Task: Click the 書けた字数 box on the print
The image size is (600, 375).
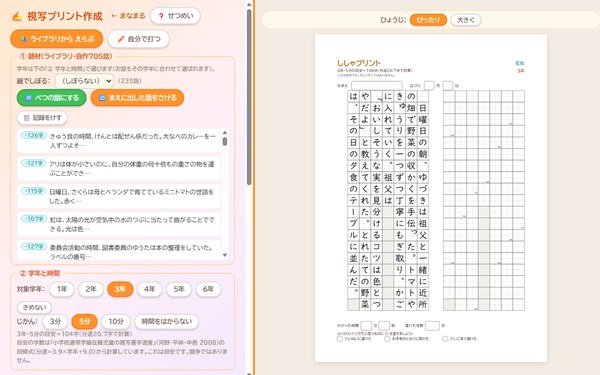Action: click(432, 326)
